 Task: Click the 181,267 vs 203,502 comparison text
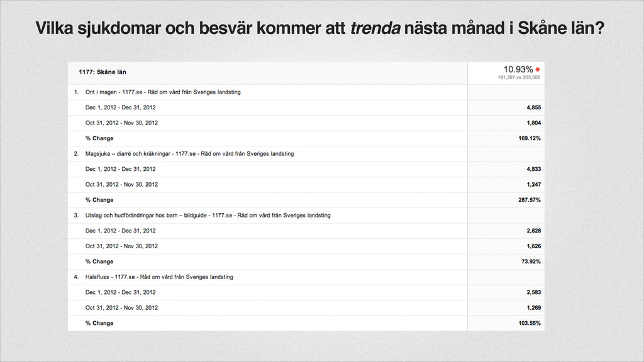(519, 77)
